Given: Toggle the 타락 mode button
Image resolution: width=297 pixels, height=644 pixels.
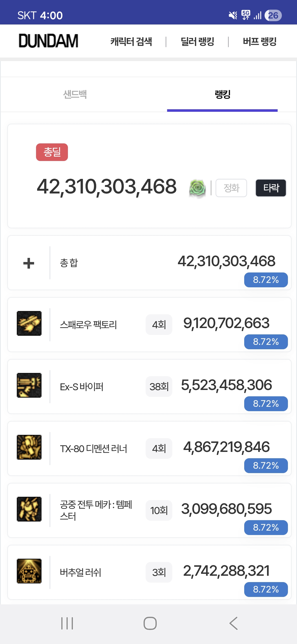Looking at the screenshot, I should click(x=271, y=188).
